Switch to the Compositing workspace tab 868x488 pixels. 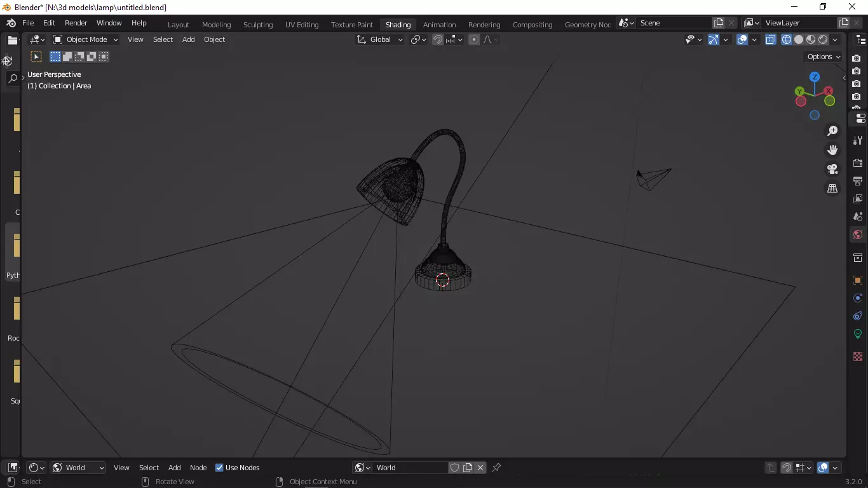532,25
